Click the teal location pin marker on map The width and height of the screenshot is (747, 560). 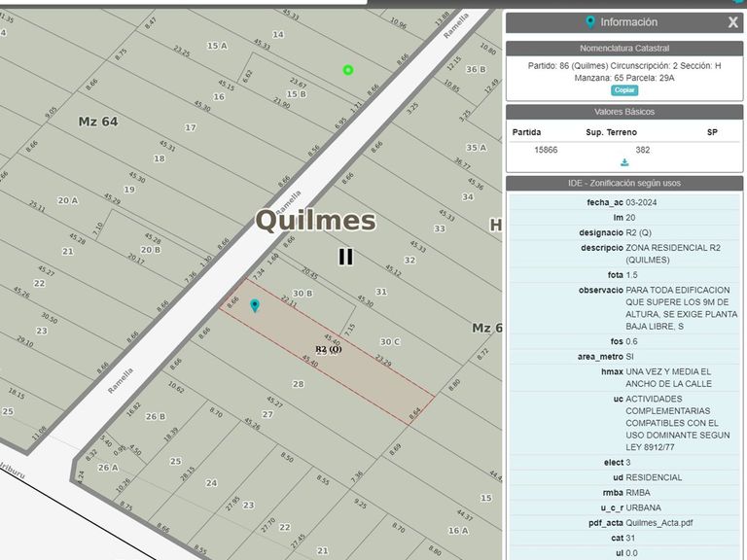pos(255,305)
